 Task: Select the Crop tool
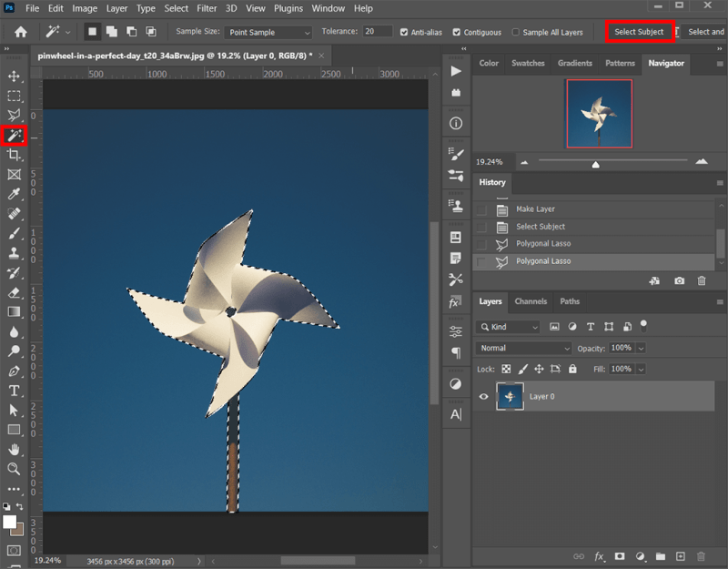[14, 156]
